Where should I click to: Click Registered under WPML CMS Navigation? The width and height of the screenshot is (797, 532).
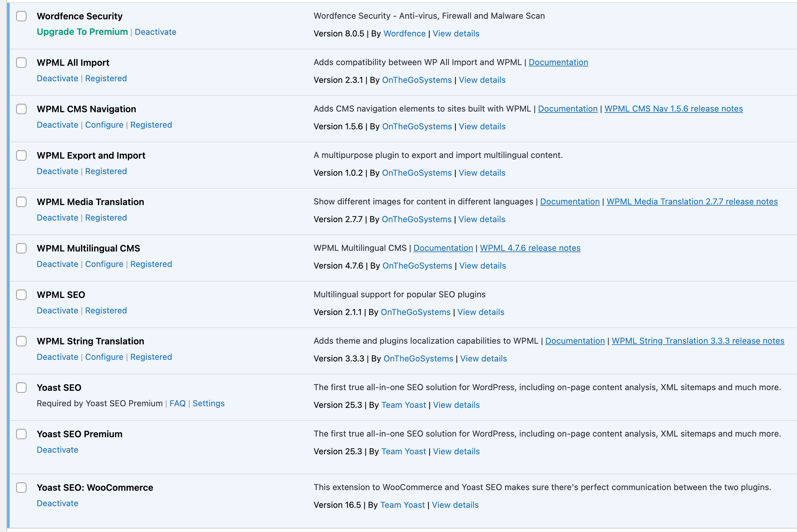(x=151, y=125)
